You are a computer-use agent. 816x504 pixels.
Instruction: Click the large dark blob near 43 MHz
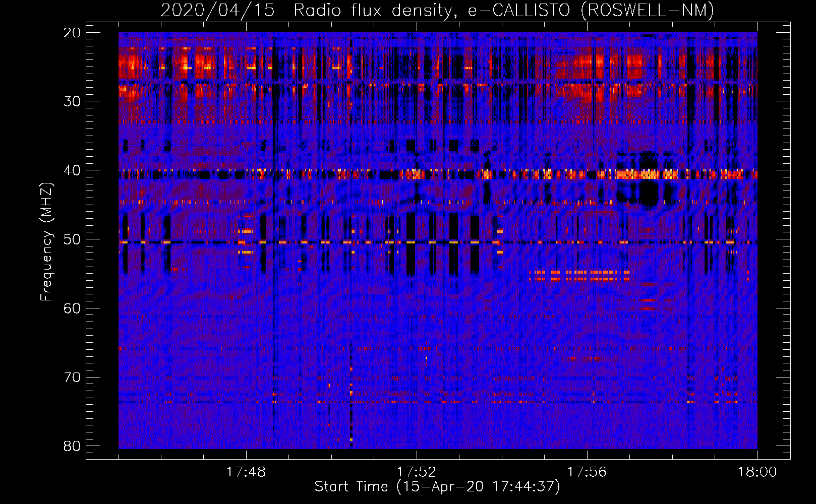[x=649, y=193]
